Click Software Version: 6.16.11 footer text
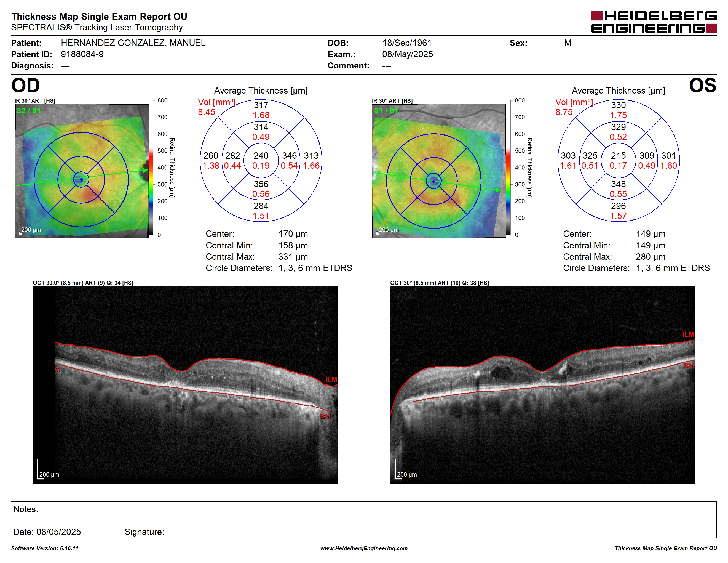Image resolution: width=728 pixels, height=563 pixels. pos(45,548)
